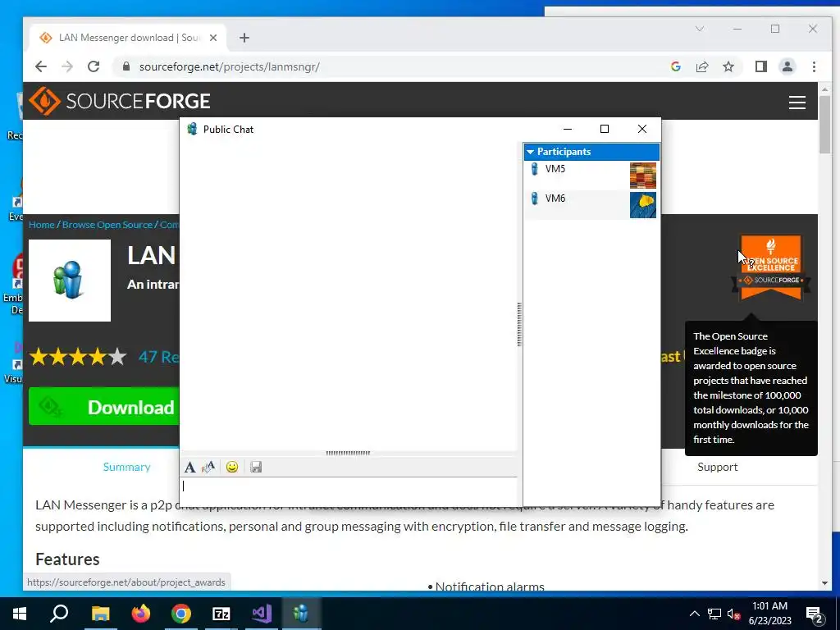
Task: Click the Open Source Excellence badge
Action: 771,267
